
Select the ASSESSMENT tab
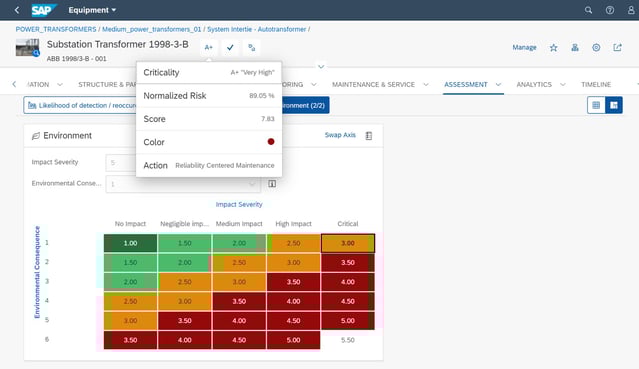click(466, 84)
